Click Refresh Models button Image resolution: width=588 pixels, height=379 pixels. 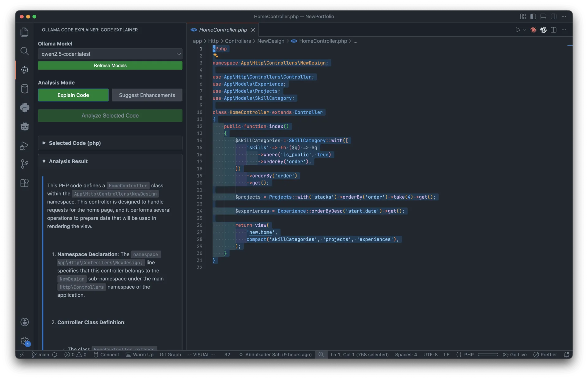pos(110,65)
